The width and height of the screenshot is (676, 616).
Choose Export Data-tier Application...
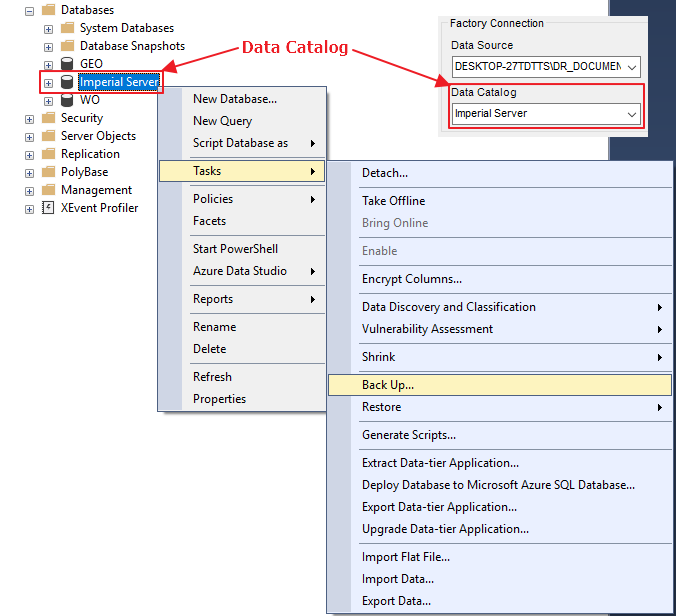click(500, 507)
